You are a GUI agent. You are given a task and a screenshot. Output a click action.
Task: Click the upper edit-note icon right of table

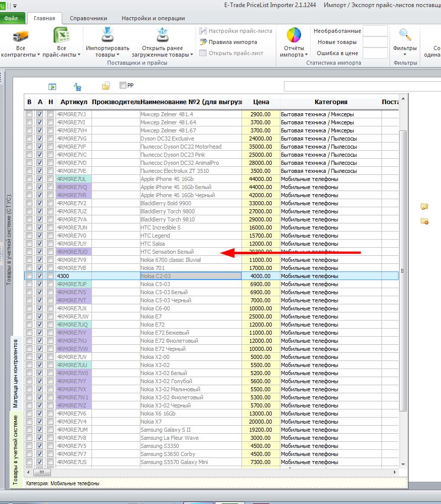pyautogui.click(x=424, y=206)
